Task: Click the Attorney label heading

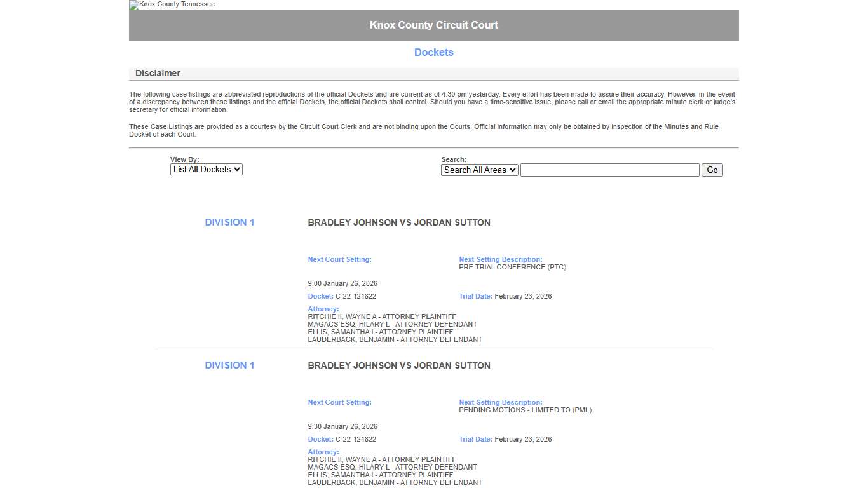Action: tap(323, 309)
